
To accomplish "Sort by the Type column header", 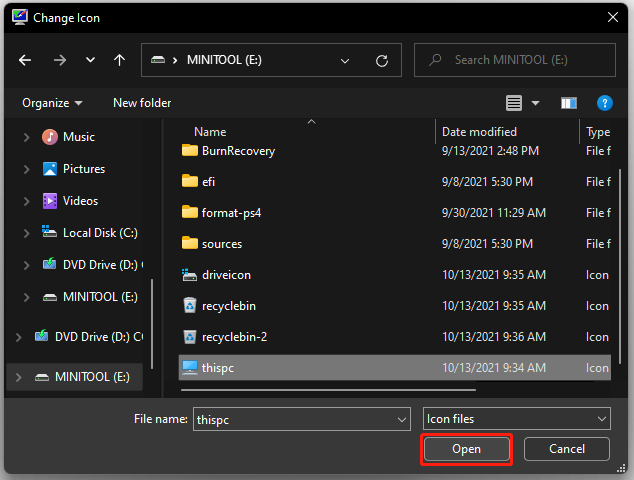I will click(x=598, y=132).
